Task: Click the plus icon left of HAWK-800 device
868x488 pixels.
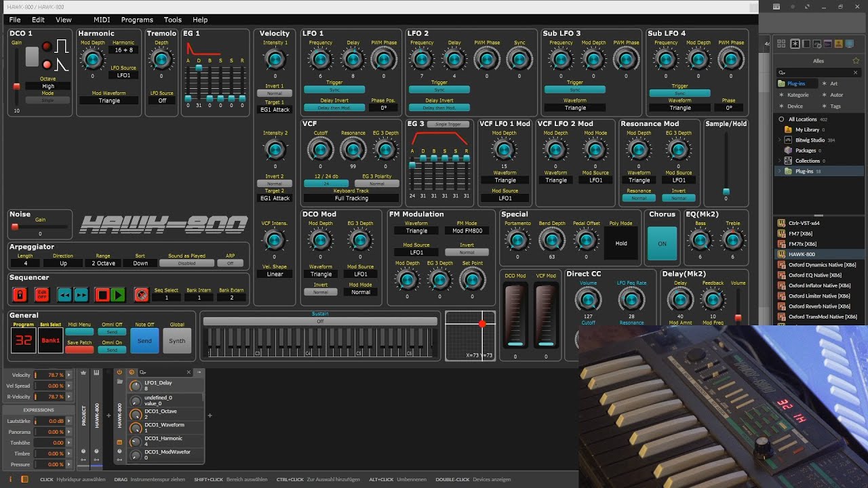Action: 108,415
